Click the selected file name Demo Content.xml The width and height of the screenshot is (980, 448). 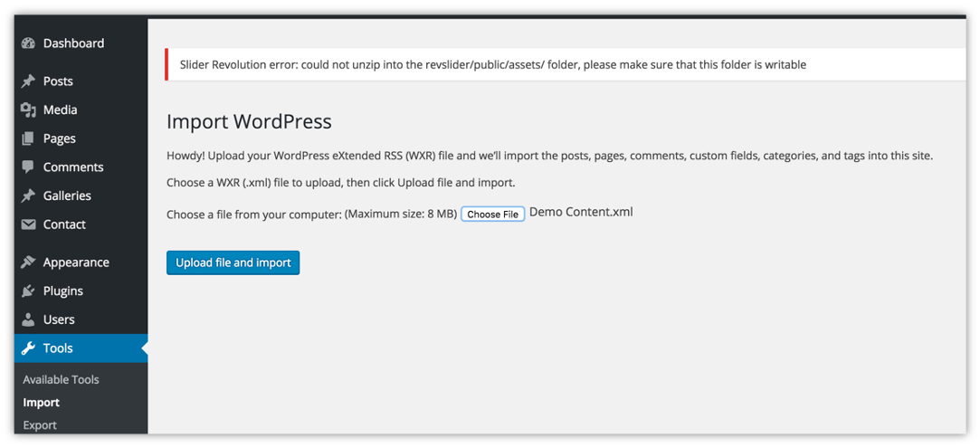581,212
